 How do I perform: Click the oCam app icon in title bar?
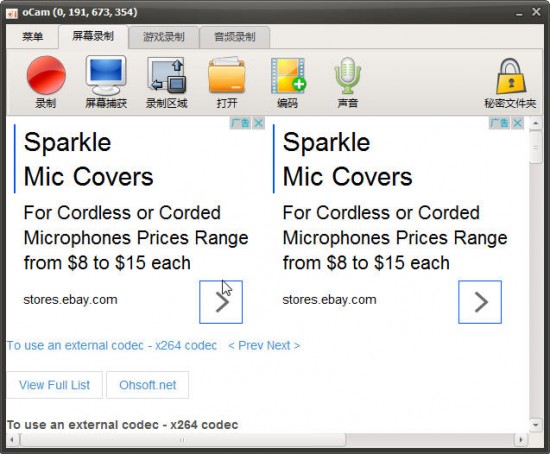[12, 13]
